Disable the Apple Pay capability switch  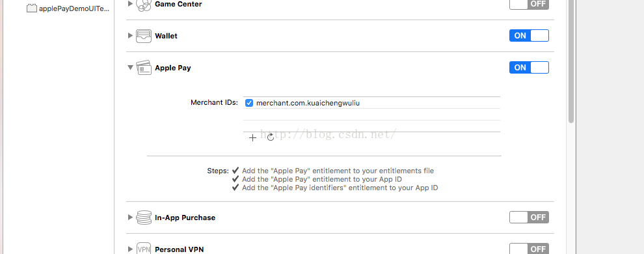click(529, 67)
